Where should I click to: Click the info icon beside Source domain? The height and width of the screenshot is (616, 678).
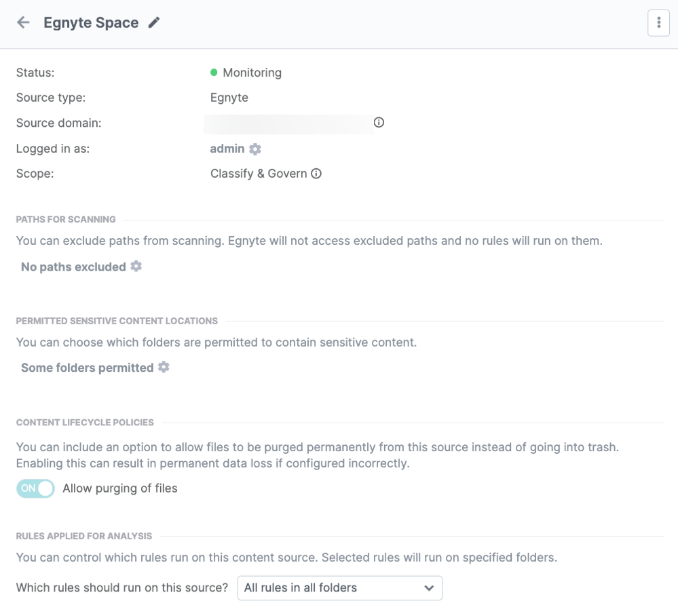[x=379, y=123]
